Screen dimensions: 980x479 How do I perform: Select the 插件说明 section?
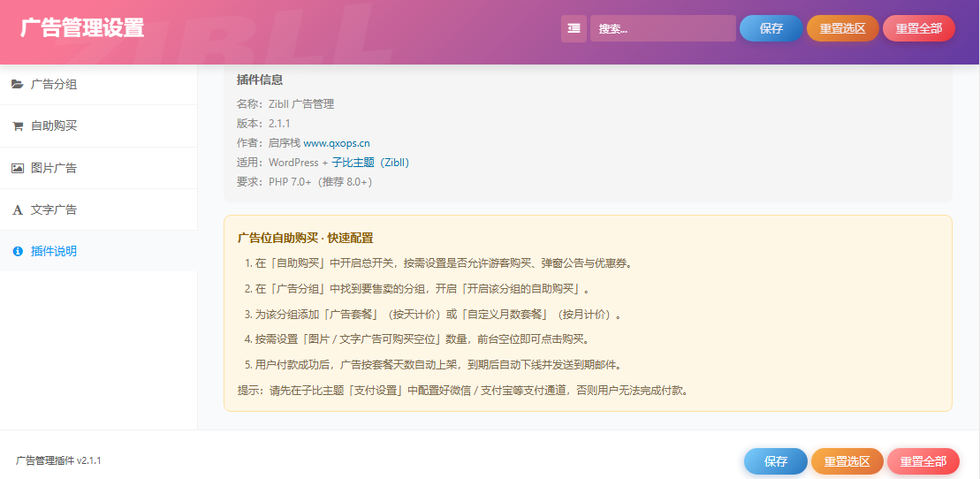click(99, 251)
